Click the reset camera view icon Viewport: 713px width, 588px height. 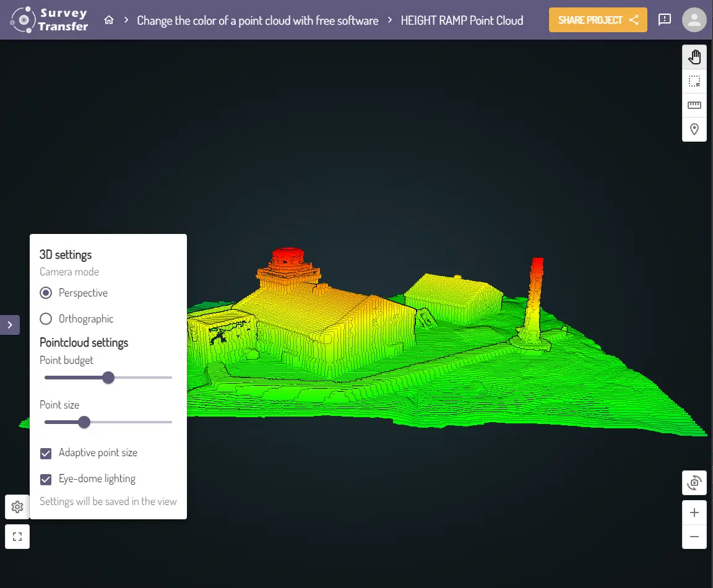point(694,483)
